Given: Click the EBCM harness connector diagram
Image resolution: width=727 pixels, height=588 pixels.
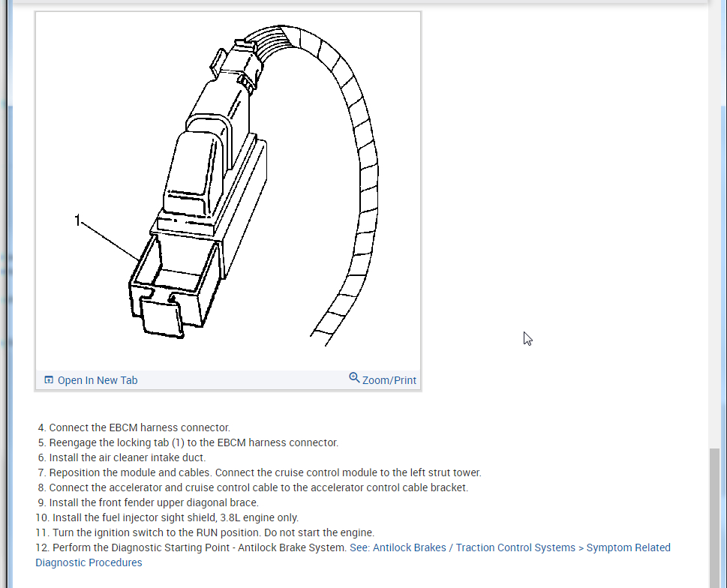Looking at the screenshot, I should (228, 191).
